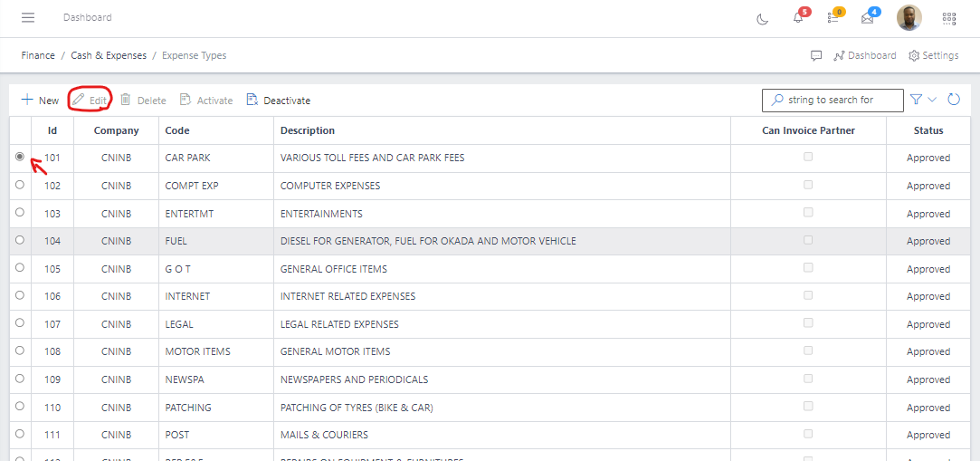Sort by the Status column header

click(928, 130)
